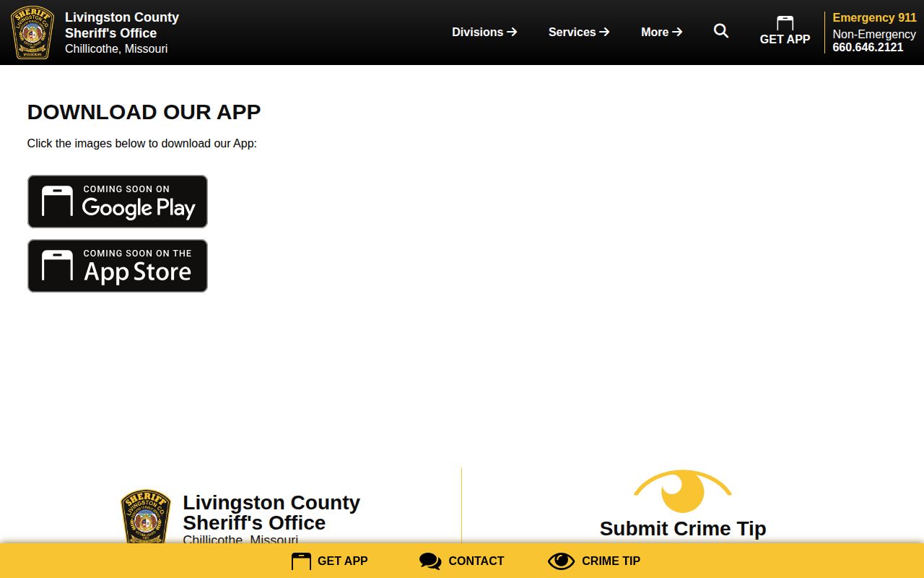Click the eye icon beside CRIME TIP

pos(561,561)
